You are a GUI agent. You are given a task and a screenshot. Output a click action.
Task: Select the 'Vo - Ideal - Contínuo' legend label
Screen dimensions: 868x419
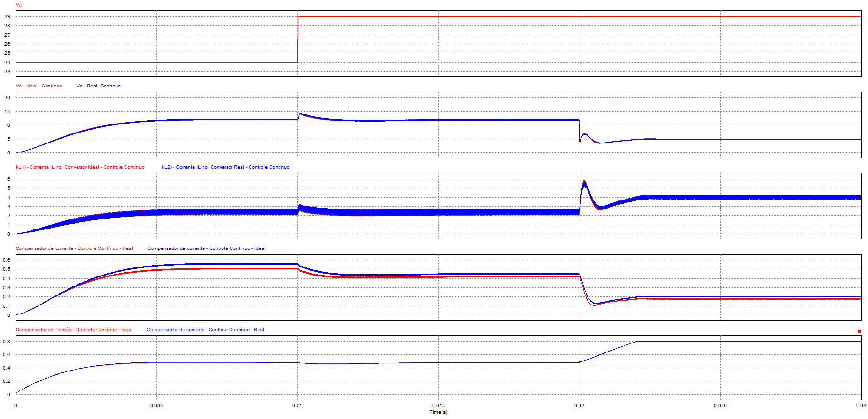pyautogui.click(x=39, y=86)
